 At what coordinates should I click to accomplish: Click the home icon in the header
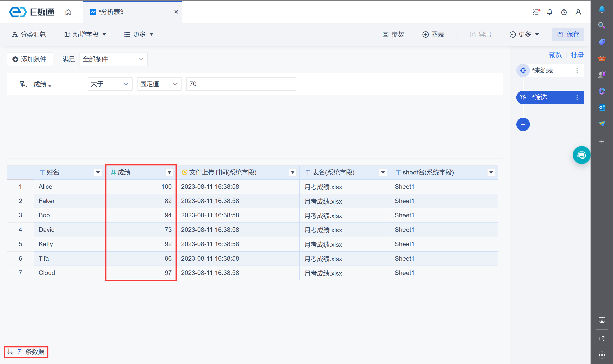click(68, 12)
